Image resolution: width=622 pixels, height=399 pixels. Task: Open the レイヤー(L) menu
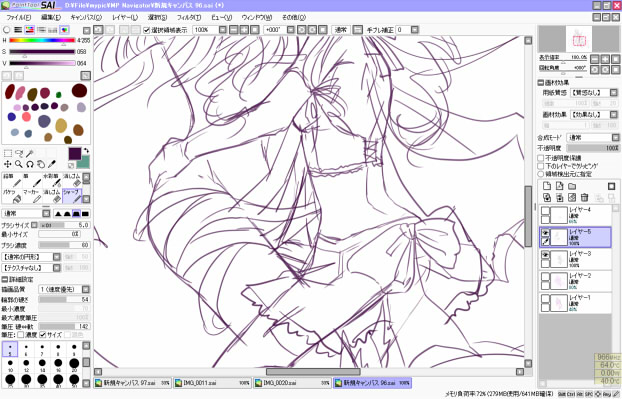125,17
